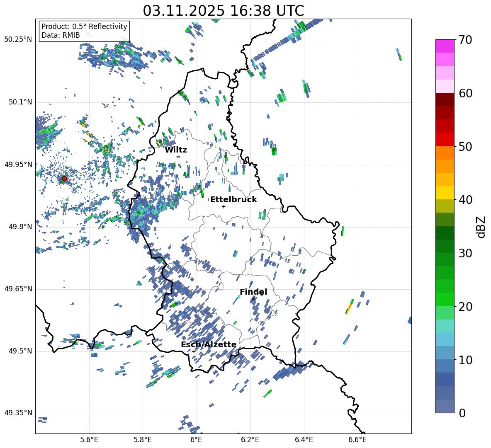Click the Findel text label
The height and width of the screenshot is (448, 491).
click(253, 292)
